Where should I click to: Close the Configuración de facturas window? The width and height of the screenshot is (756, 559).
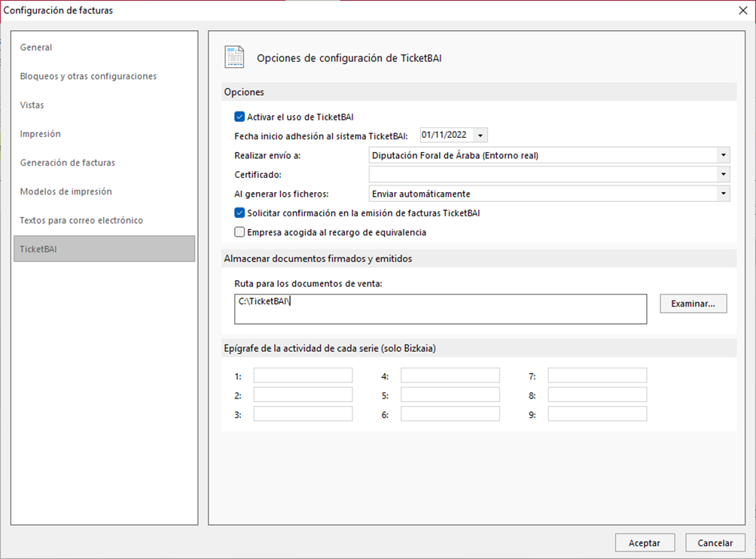[x=743, y=11]
